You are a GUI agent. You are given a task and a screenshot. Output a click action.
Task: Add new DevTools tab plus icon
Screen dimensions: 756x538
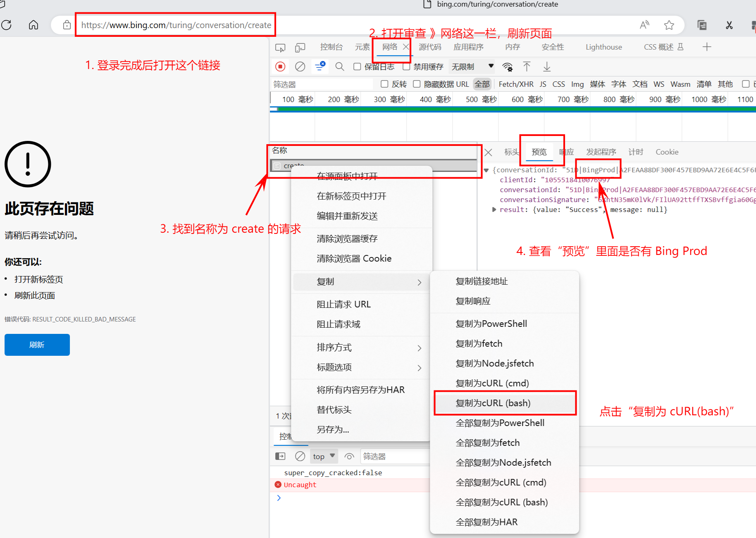click(707, 47)
